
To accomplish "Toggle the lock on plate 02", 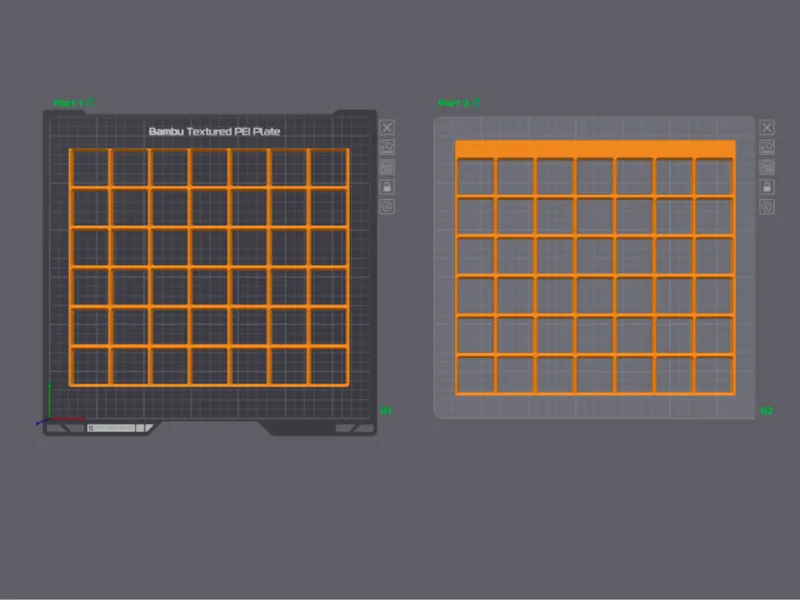I will pyautogui.click(x=767, y=187).
